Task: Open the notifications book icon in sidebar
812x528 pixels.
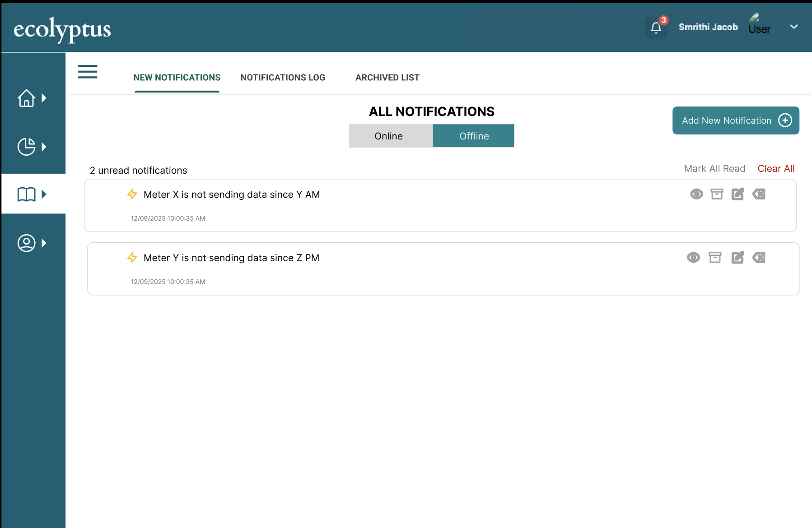Action: click(x=27, y=195)
